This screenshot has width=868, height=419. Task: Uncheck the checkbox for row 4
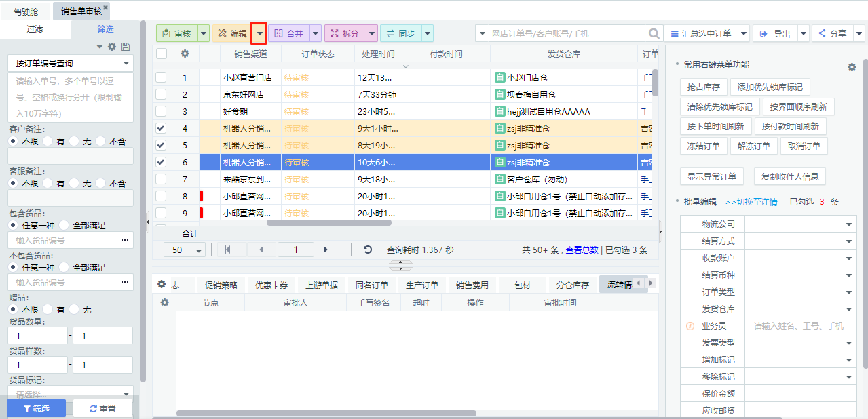click(x=161, y=128)
